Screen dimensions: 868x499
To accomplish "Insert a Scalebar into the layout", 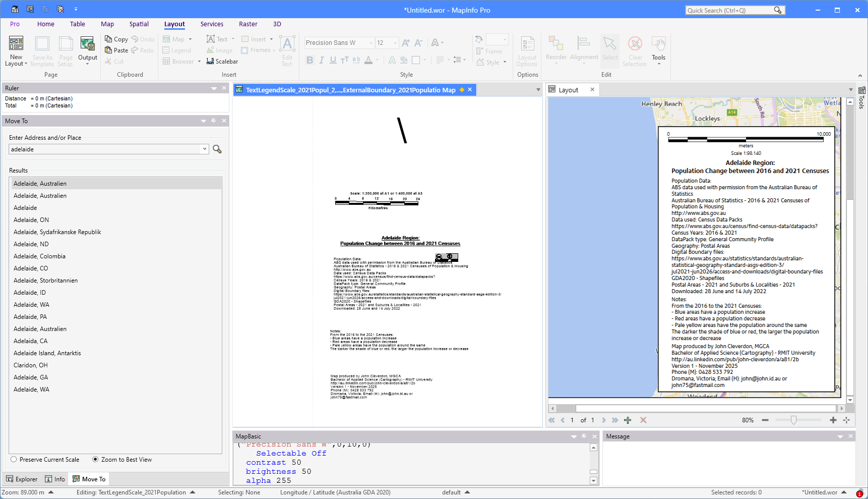I will point(222,62).
